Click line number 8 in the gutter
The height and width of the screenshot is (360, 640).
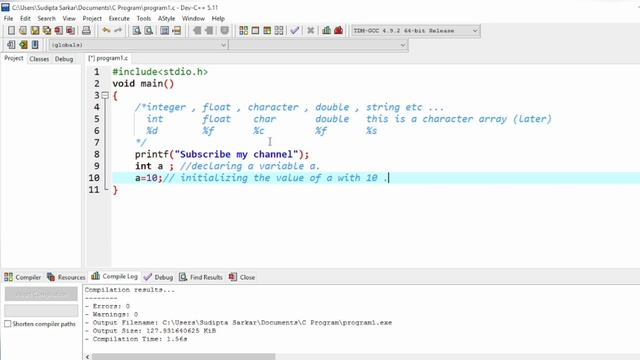pyautogui.click(x=97, y=154)
